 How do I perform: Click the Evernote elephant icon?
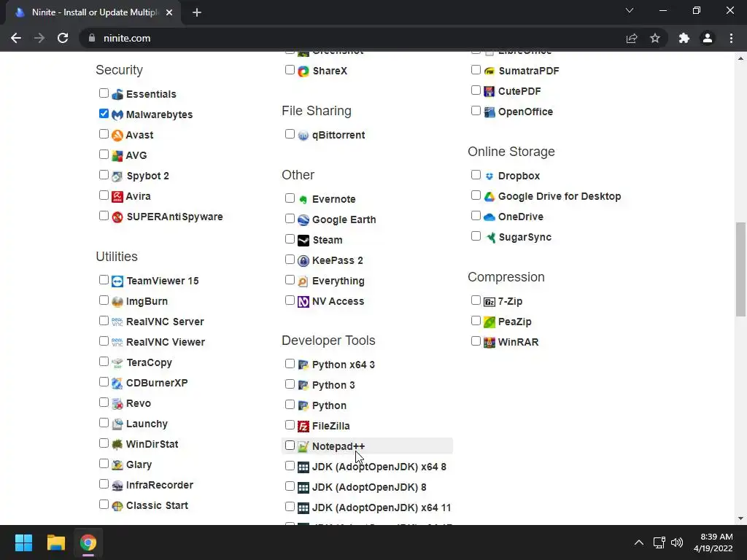(x=303, y=199)
